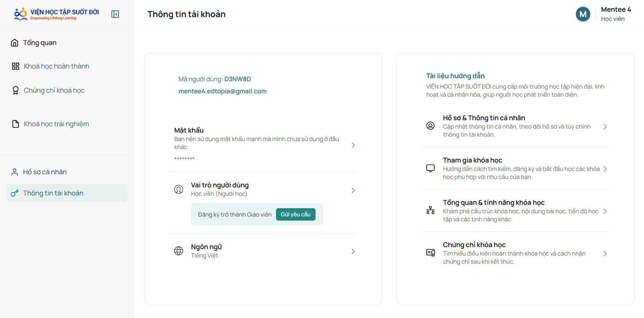Screen dimensions: 644x318
Task: Open the Ngôn ngữ row chevron
Action: tap(353, 252)
